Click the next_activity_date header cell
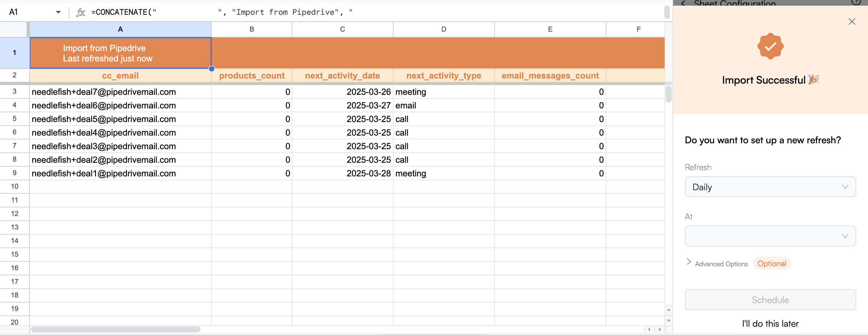868x335 pixels. coord(342,76)
